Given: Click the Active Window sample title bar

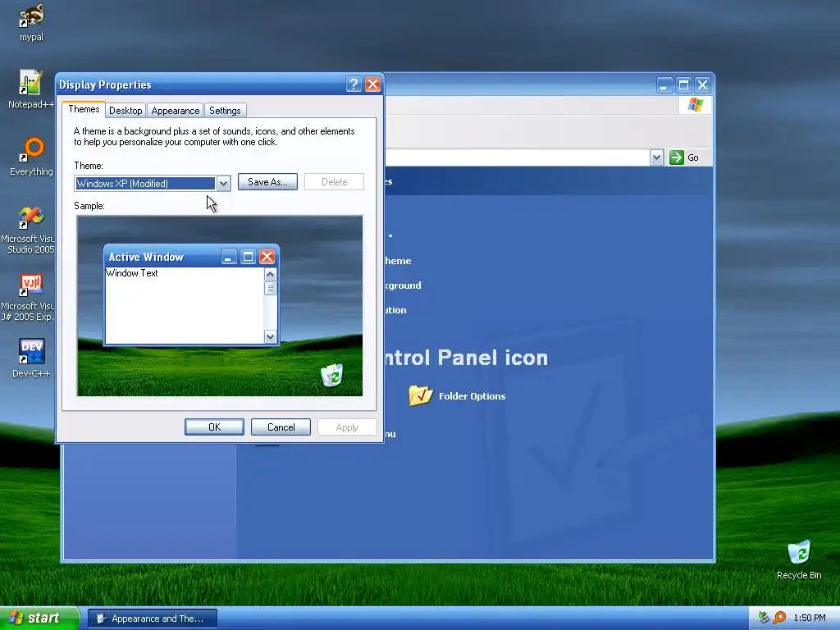Looking at the screenshot, I should (x=191, y=257).
